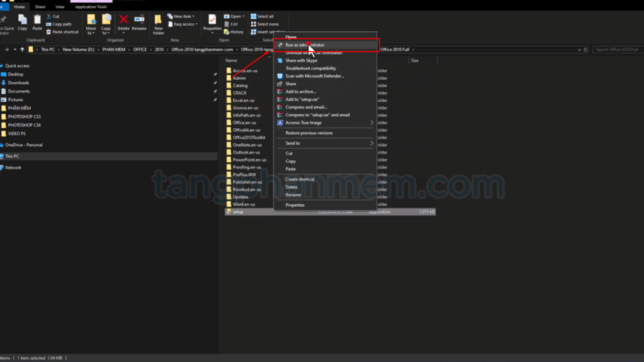
Task: Select OneDrive - Personal in sidebar
Action: [23, 145]
